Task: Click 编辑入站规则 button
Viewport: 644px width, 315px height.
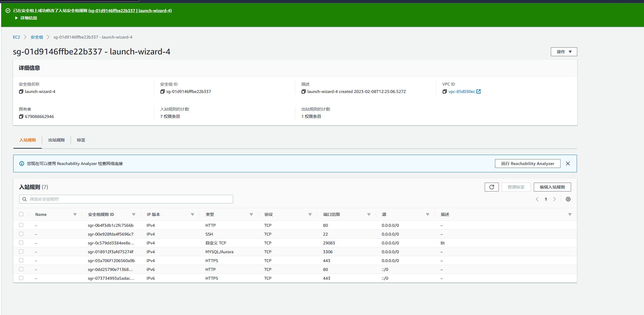Action: pyautogui.click(x=552, y=187)
